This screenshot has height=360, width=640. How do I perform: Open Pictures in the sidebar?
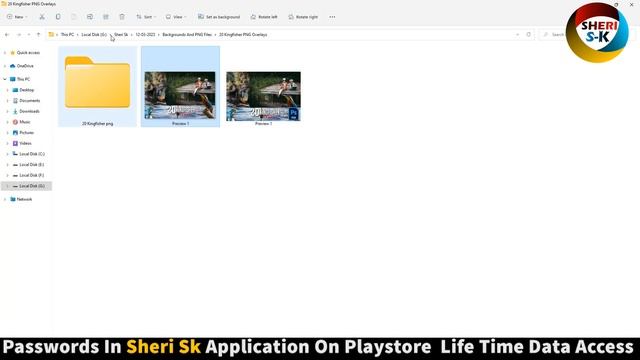point(27,133)
